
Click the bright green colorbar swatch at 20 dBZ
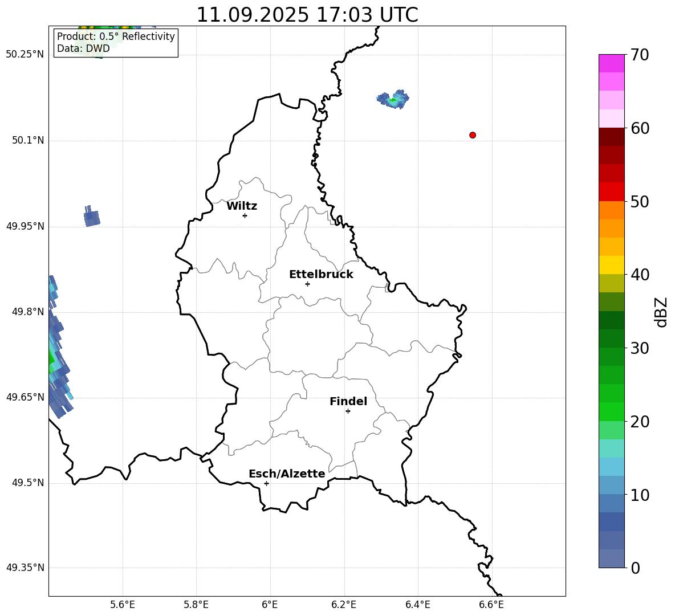(612, 411)
